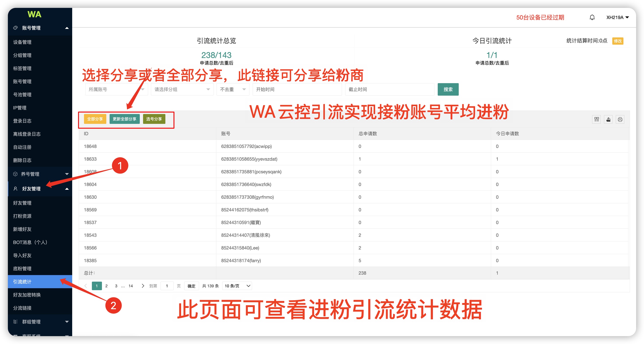
Task: Click the orange 修改 button
Action: point(618,41)
